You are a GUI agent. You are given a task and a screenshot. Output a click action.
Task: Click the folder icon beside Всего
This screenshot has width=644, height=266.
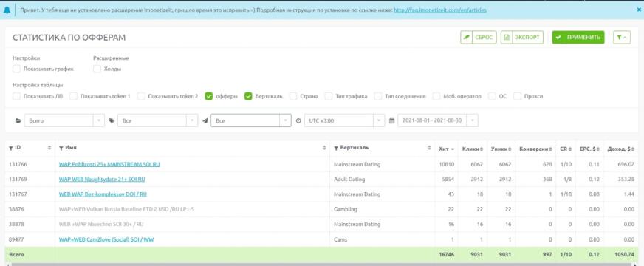[x=18, y=121]
